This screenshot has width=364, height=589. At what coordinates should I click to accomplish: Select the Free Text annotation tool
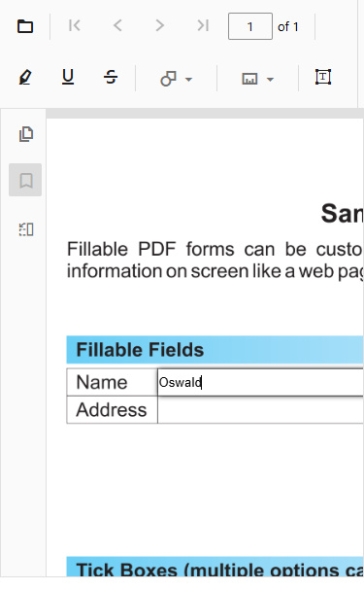(323, 77)
